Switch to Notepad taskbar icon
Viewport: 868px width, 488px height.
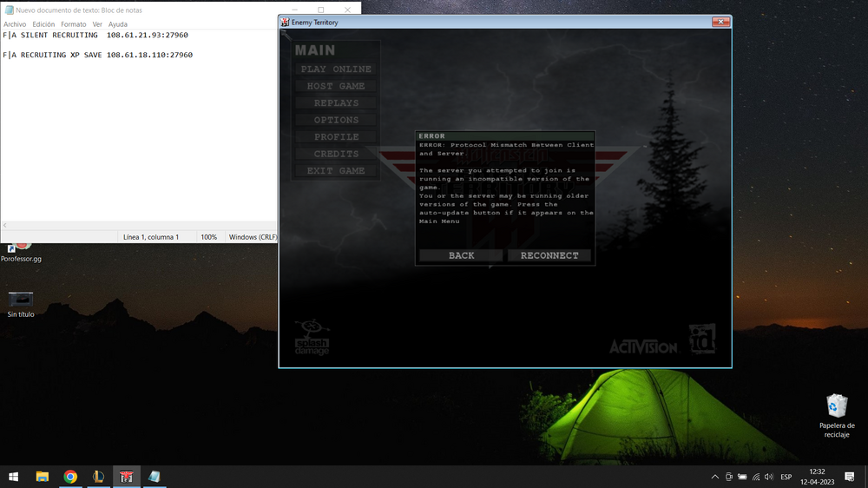tap(155, 477)
